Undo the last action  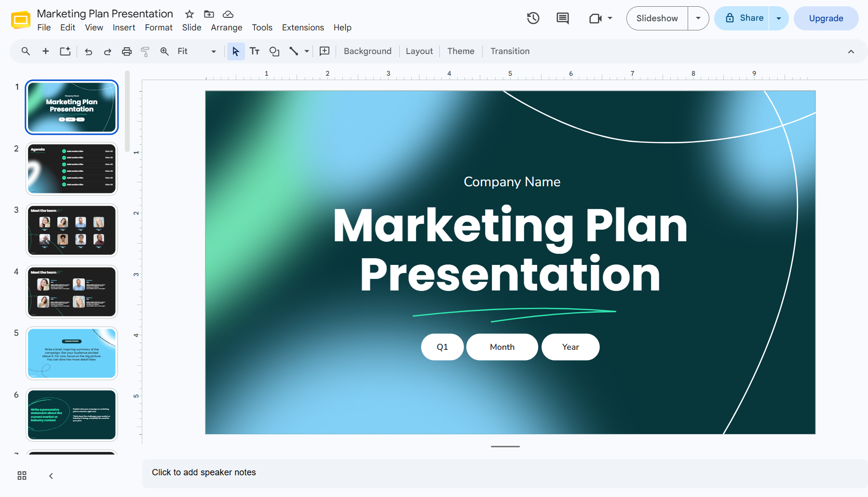pyautogui.click(x=88, y=51)
